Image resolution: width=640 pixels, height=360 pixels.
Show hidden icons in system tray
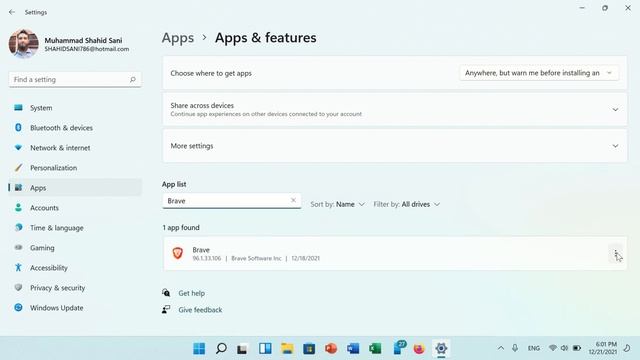(x=501, y=348)
